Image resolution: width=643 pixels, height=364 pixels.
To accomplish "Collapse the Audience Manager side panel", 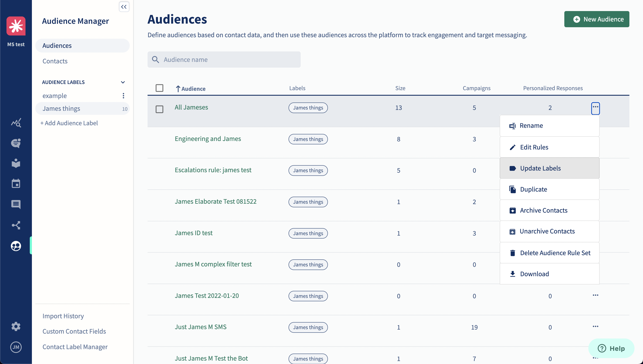I will point(124,7).
